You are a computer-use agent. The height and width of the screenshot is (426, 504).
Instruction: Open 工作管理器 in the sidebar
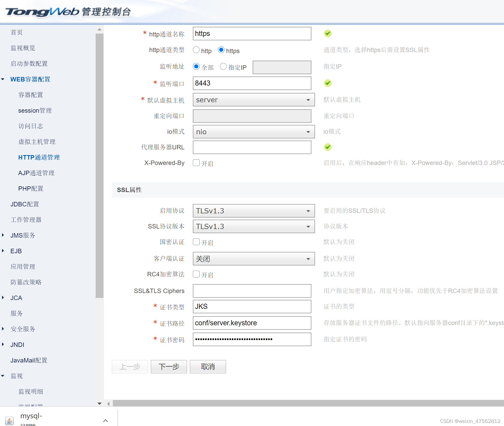pos(26,220)
